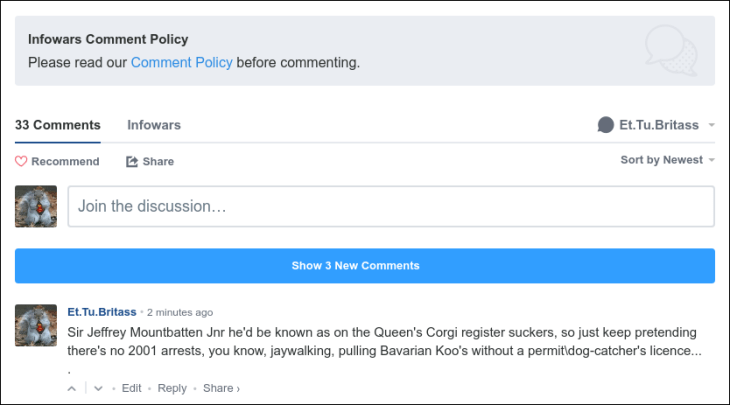Open the Et.Tu.Britass account dropdown
This screenshot has height=405, width=730.
pyautogui.click(x=711, y=125)
